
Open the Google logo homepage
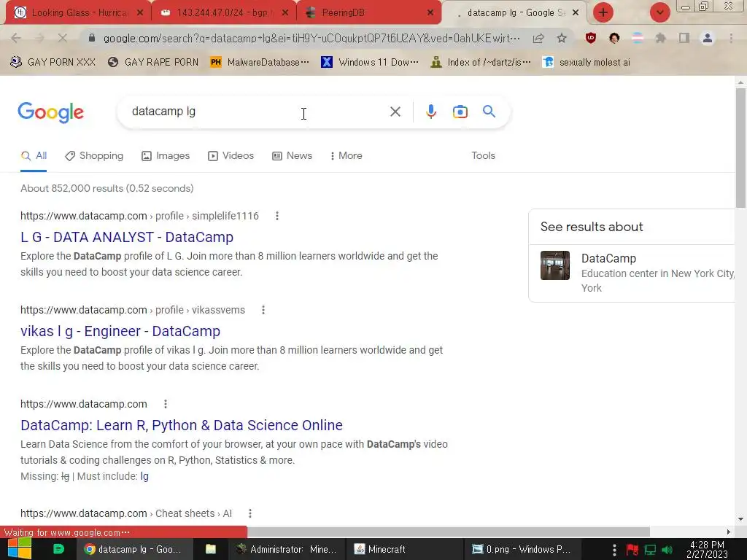tap(51, 112)
